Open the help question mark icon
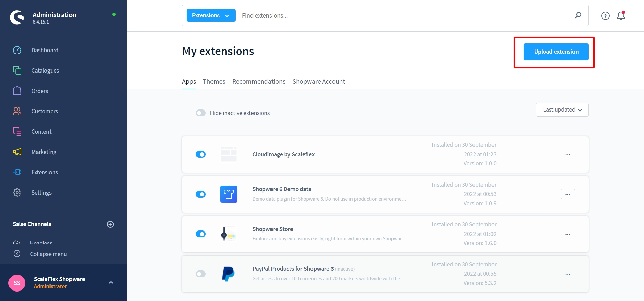The width and height of the screenshot is (644, 301). tap(605, 16)
